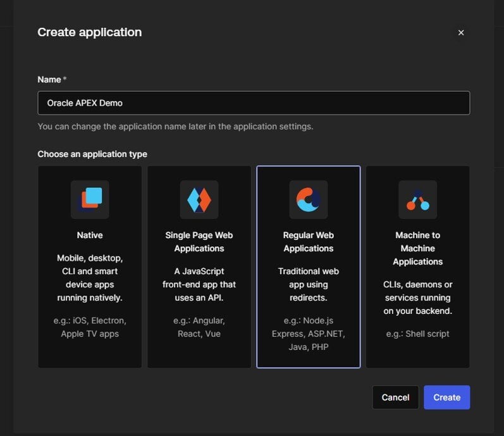
Task: Click the Machine to Machine nodes icon
Action: coord(417,199)
